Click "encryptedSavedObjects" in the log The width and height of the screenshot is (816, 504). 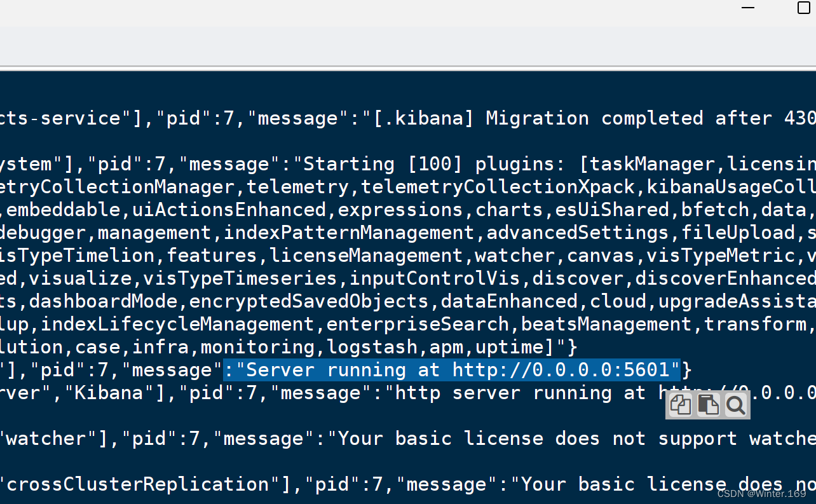click(309, 301)
